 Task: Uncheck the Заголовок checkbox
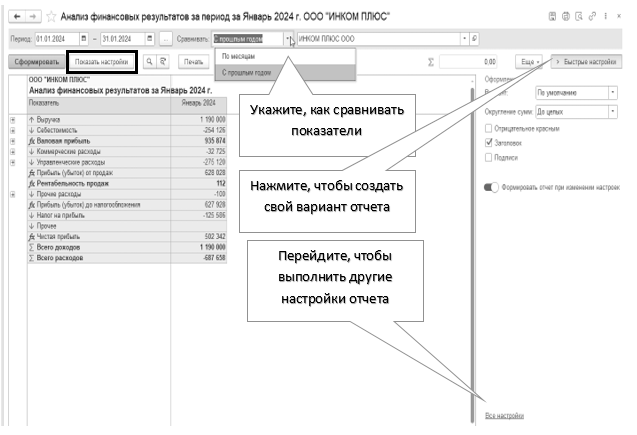[x=489, y=143]
